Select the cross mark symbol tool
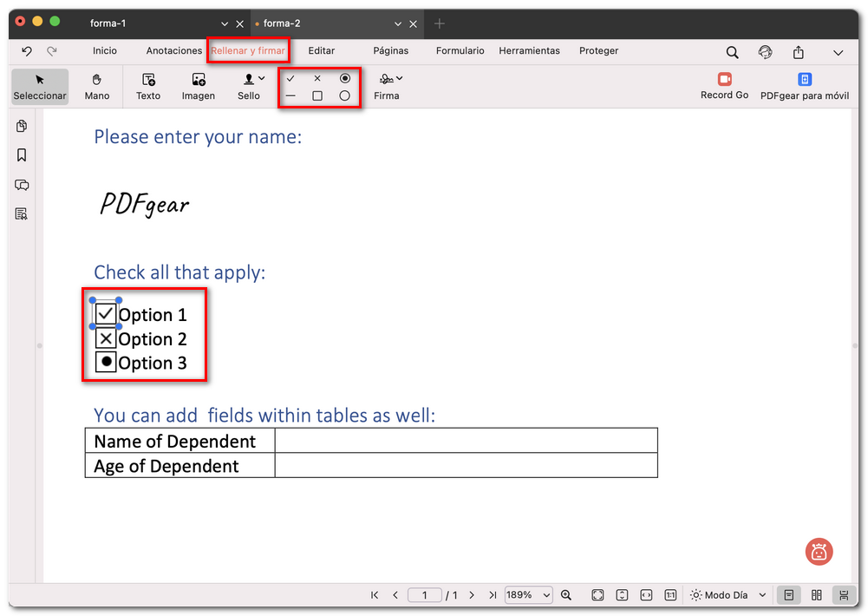 [317, 78]
